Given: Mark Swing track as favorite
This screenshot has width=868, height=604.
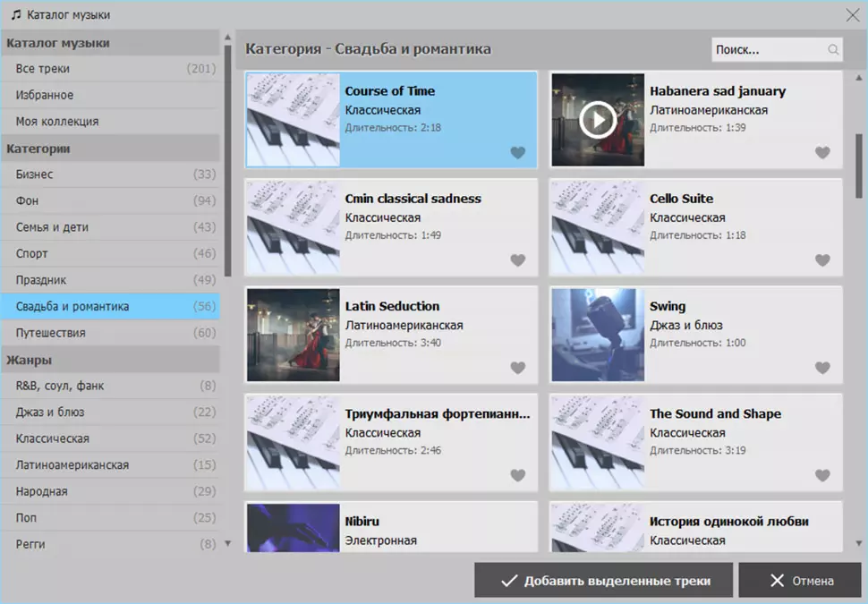Looking at the screenshot, I should (822, 367).
